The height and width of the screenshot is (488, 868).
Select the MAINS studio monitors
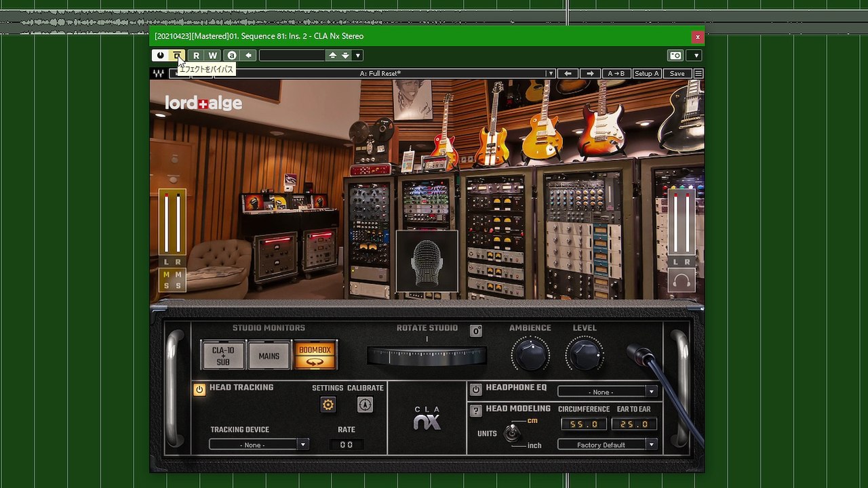pyautogui.click(x=269, y=356)
